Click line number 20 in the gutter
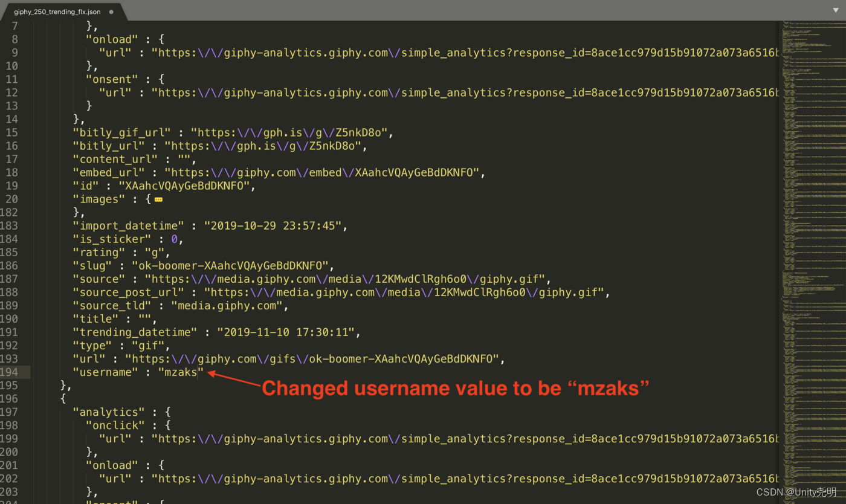 [x=12, y=199]
